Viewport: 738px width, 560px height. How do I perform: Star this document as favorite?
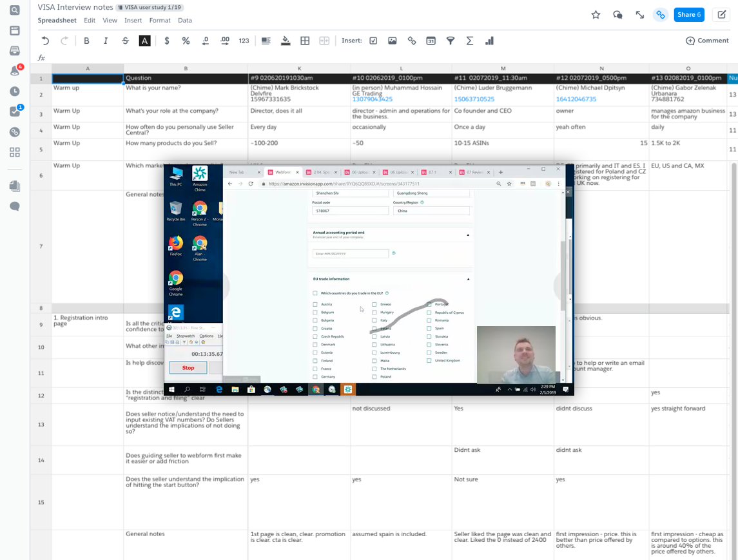596,15
